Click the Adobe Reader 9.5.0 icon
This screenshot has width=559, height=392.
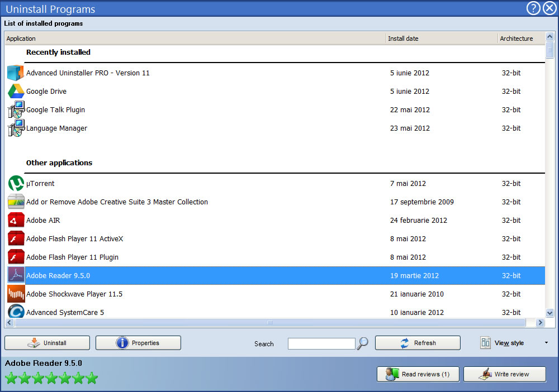point(16,275)
